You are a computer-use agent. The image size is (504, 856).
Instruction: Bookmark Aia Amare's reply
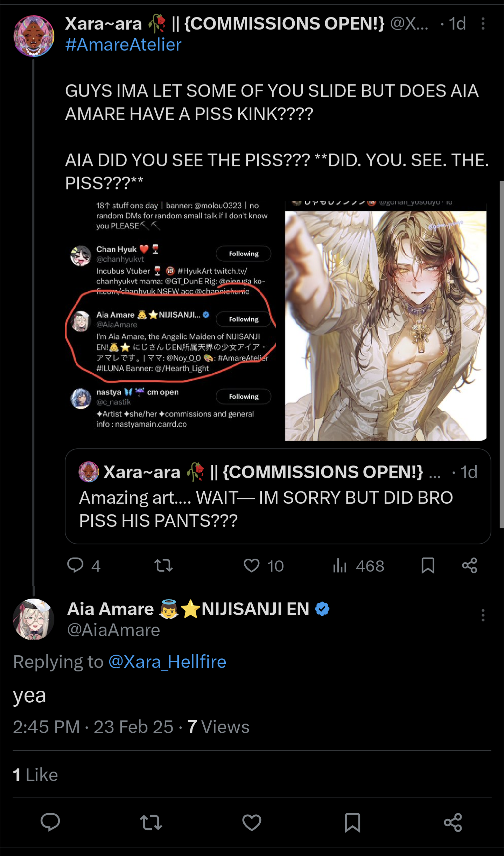click(x=352, y=822)
